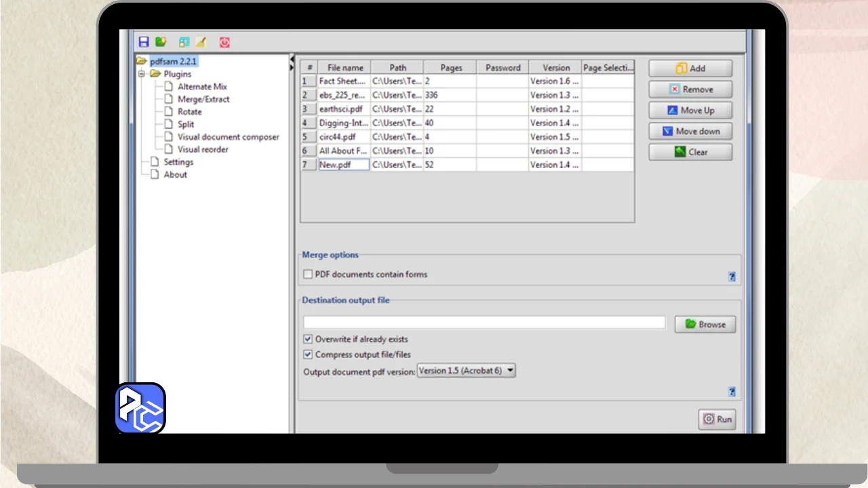Click the red power exit icon
This screenshot has width=868, height=488.
(224, 42)
